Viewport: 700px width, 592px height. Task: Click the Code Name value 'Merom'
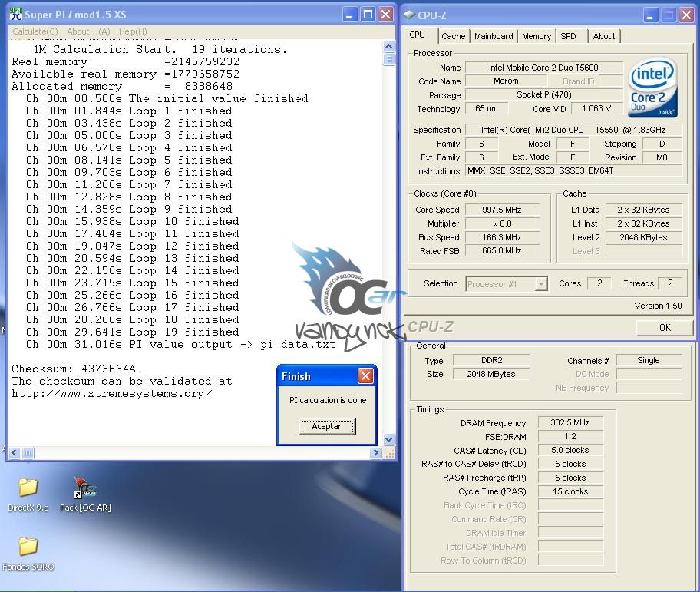506,81
